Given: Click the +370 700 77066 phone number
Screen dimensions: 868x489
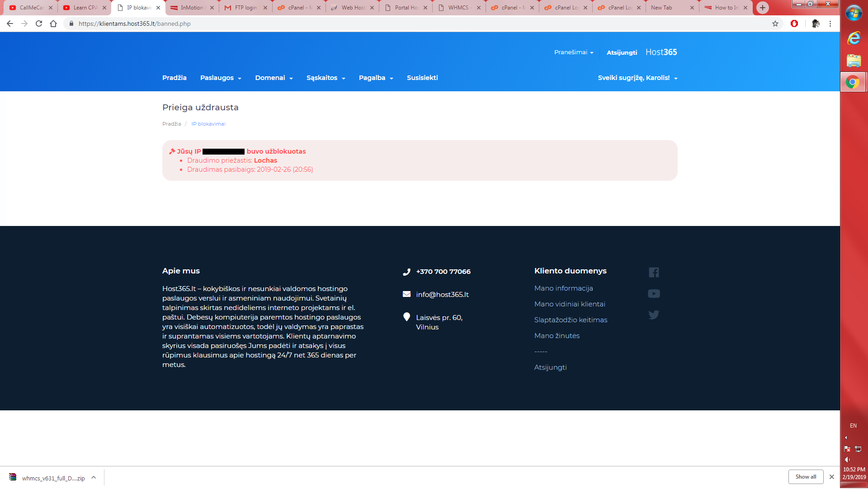Looking at the screenshot, I should [443, 272].
